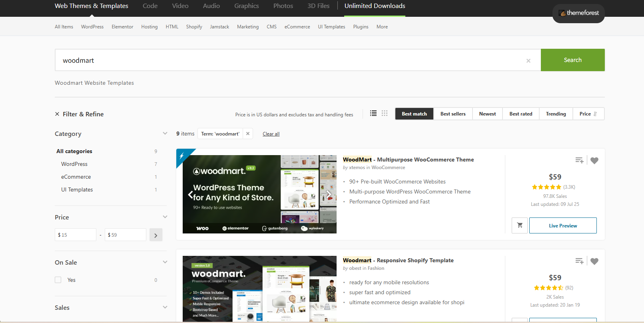Expand the Sales filter section
The width and height of the screenshot is (644, 323).
[165, 307]
